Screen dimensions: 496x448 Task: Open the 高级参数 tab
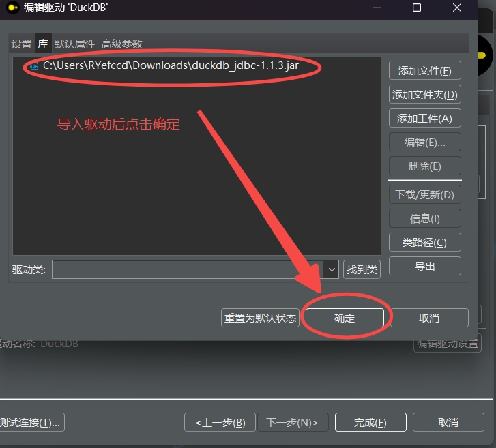coord(122,44)
